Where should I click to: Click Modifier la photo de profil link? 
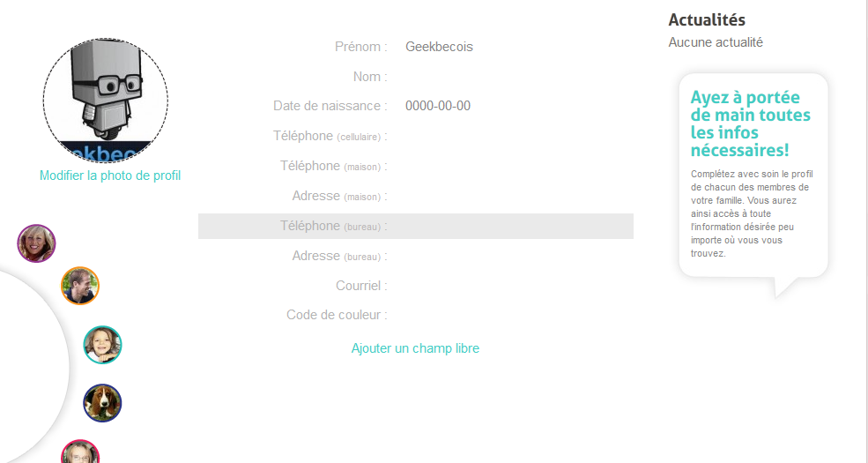(x=110, y=175)
